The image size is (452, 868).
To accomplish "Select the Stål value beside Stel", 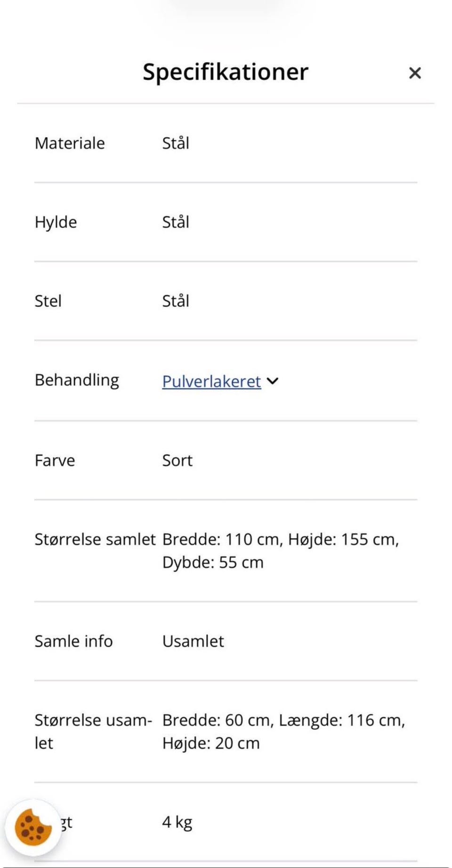I will click(176, 301).
